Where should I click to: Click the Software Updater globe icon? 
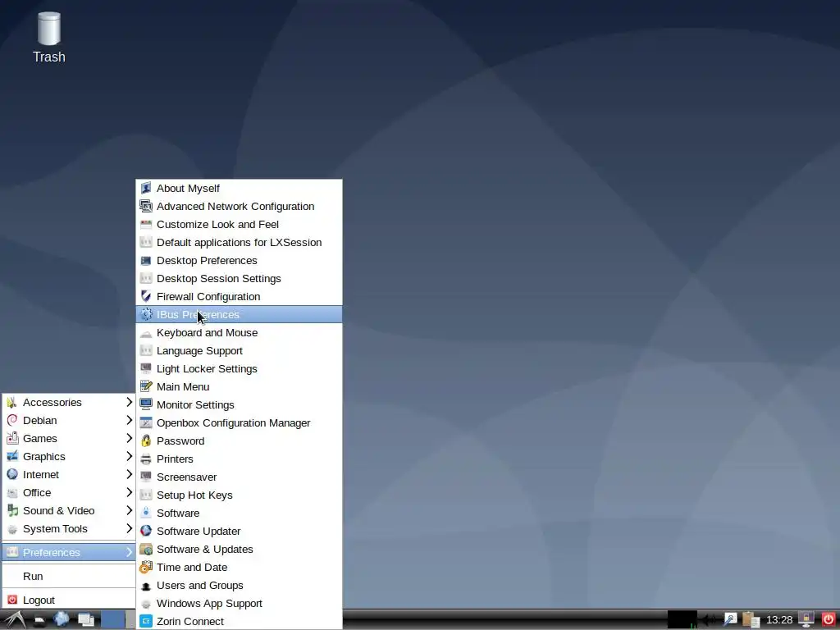point(146,532)
